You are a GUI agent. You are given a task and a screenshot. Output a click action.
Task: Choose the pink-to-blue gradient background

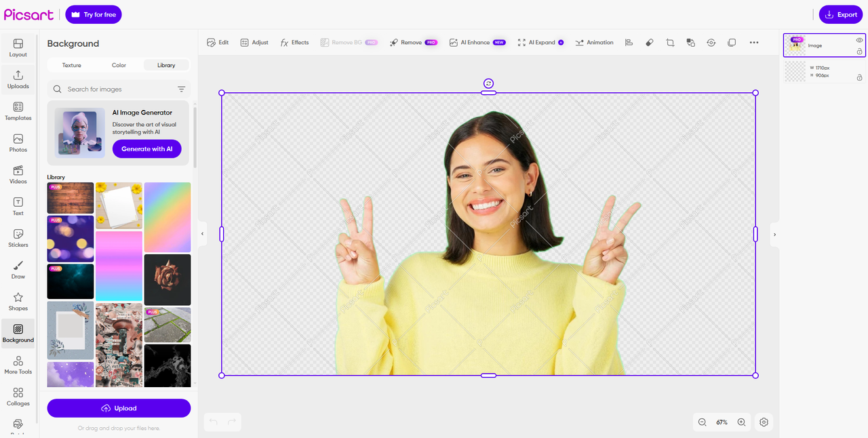(119, 266)
